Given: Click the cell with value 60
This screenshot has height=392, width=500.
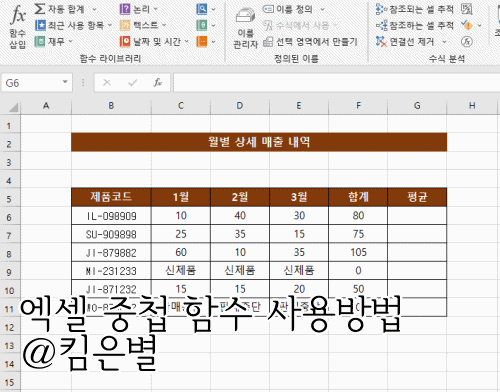Looking at the screenshot, I should click(x=181, y=252).
